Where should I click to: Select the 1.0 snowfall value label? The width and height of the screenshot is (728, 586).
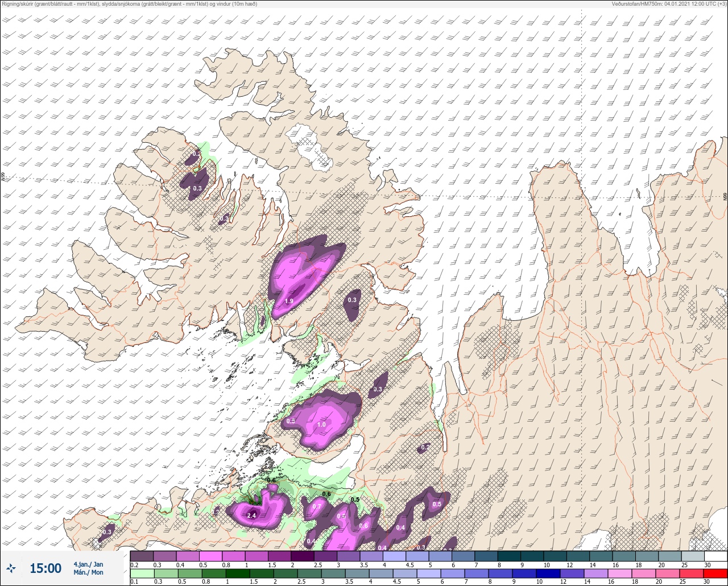[x=321, y=424]
